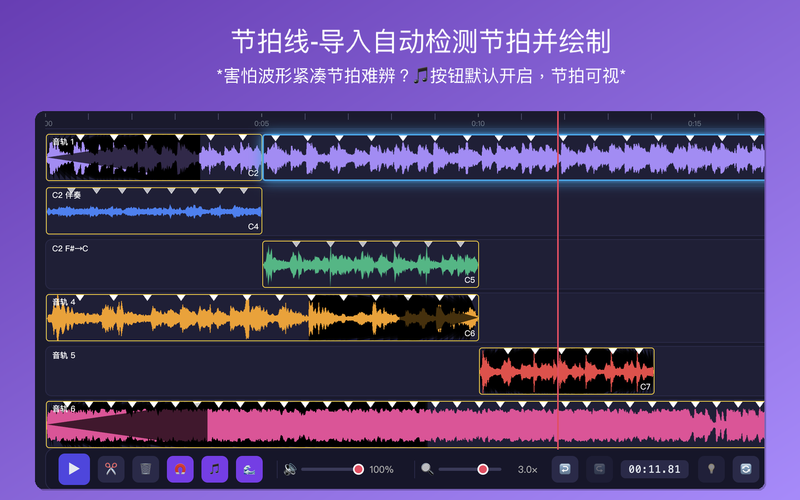Viewport: 800px width, 500px height.
Task: Select the green C5 audio clip
Action: point(370,264)
